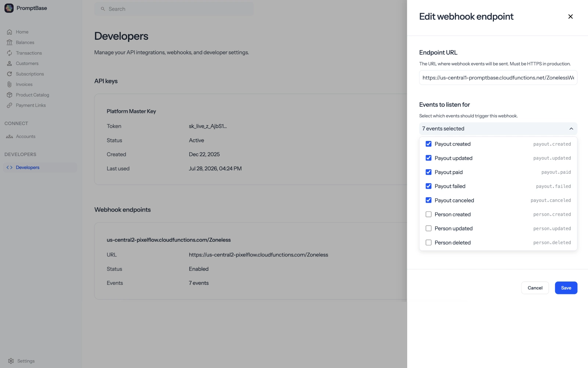
Task: Click the person.updated event code
Action: click(552, 229)
